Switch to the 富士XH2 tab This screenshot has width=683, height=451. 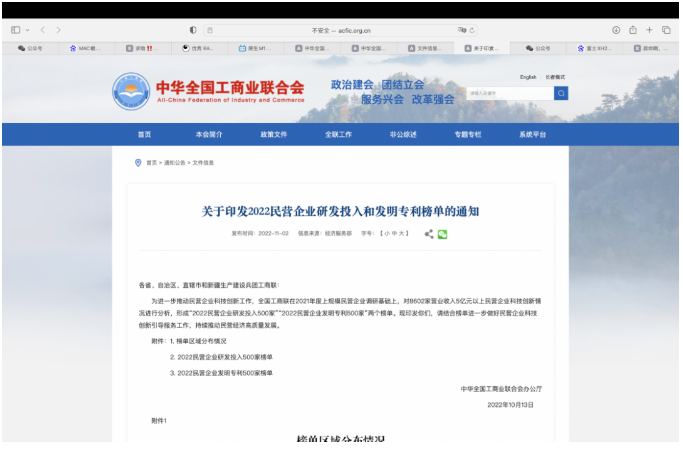pos(595,48)
